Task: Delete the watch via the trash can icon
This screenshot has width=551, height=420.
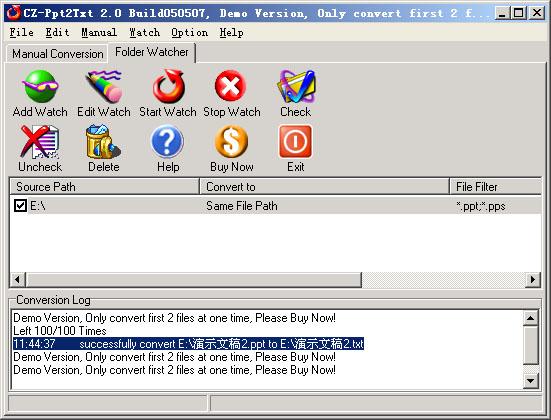Action: click(103, 142)
